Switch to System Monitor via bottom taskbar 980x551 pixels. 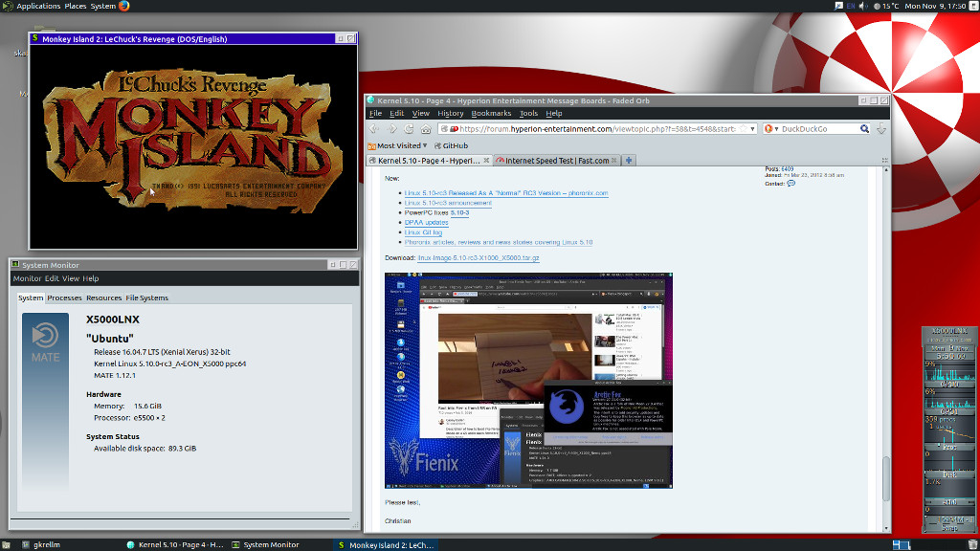(266, 544)
